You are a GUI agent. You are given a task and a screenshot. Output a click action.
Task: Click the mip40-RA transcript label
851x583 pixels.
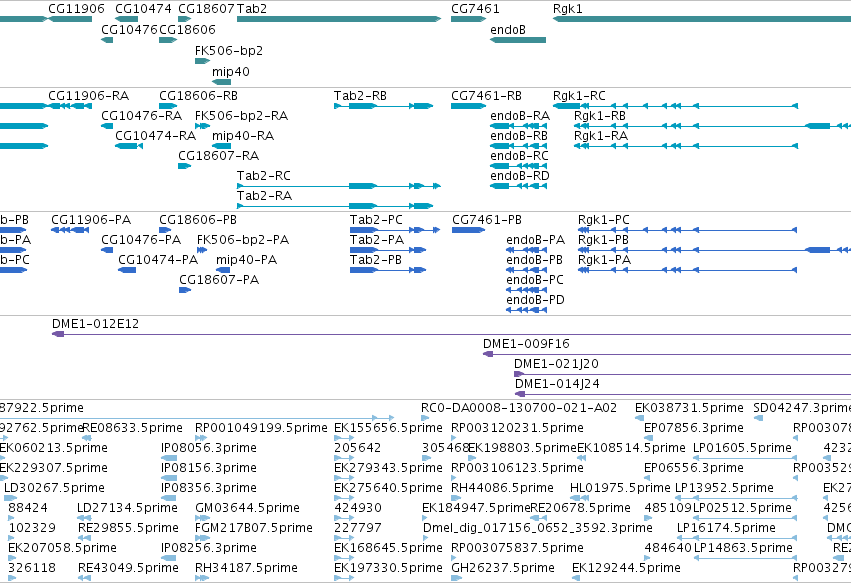[x=243, y=136]
